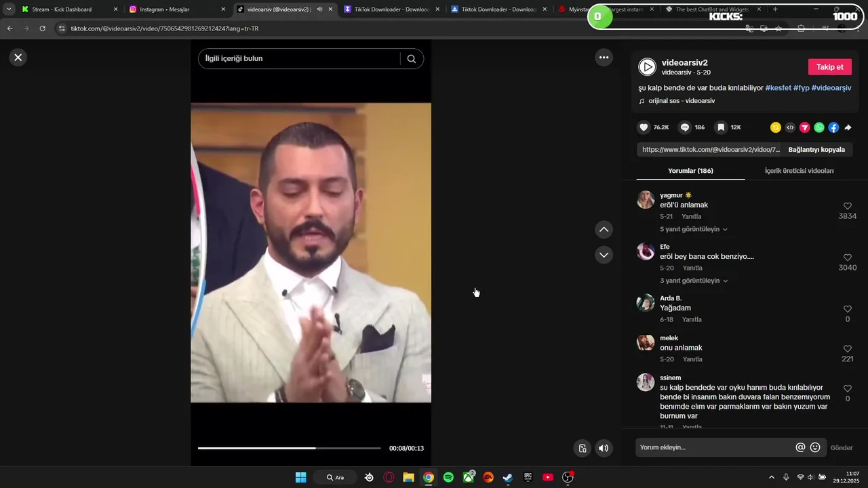Switch to İçerik üreticisi videoları tab

pyautogui.click(x=799, y=171)
